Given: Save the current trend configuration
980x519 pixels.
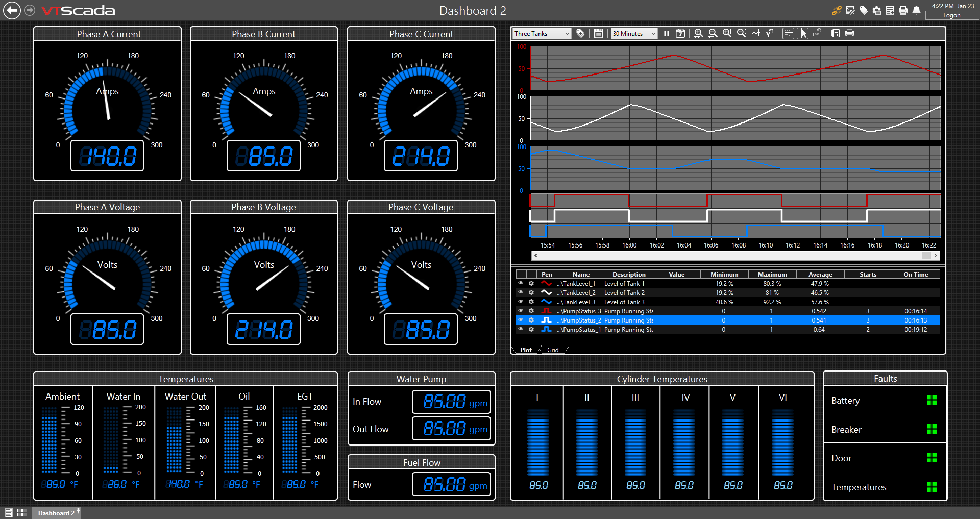Looking at the screenshot, I should tap(598, 33).
